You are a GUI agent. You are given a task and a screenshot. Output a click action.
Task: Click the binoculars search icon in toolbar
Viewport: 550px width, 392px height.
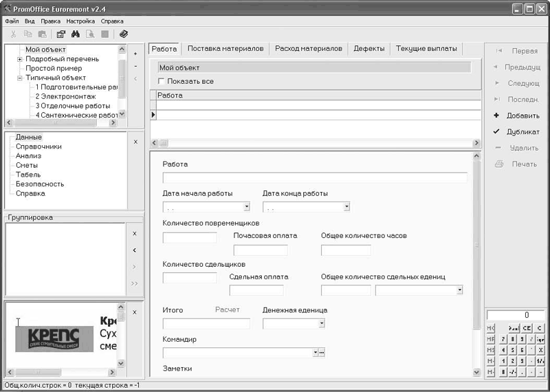(x=76, y=34)
